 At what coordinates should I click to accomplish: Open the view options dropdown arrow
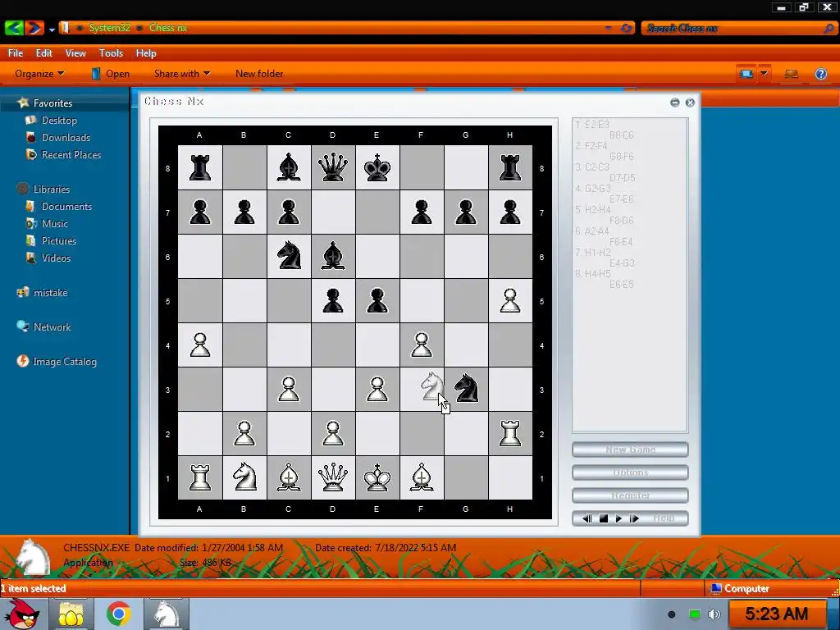tap(765, 73)
